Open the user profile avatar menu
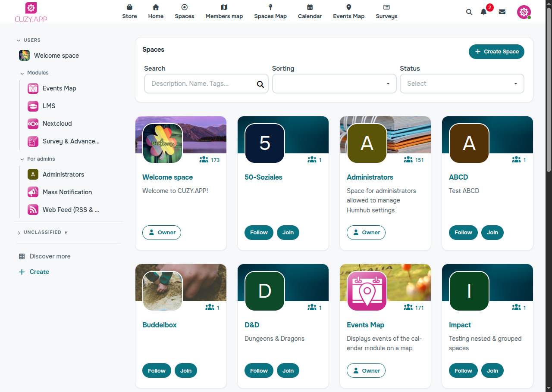Viewport: 552px width, 392px height. tap(524, 12)
